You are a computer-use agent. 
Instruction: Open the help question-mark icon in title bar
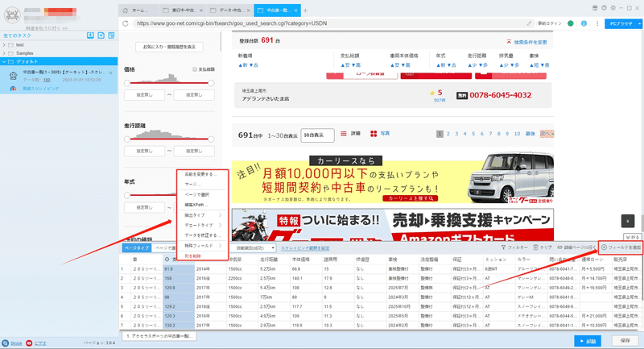click(x=605, y=8)
